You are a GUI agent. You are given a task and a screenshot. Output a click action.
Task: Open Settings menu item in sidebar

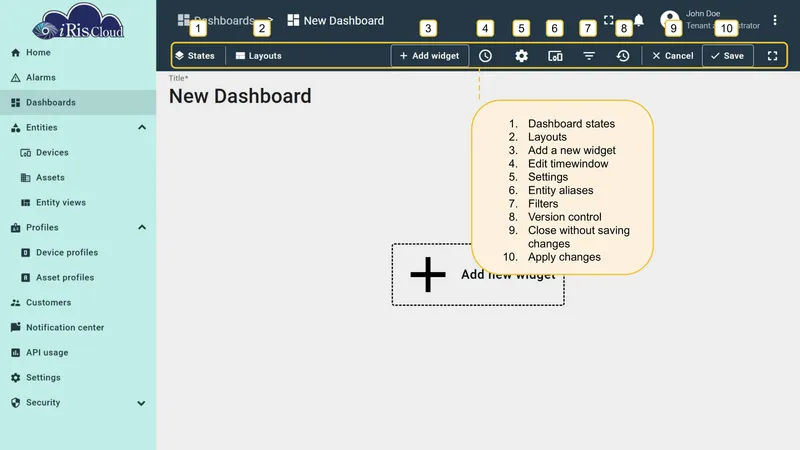pyautogui.click(x=78, y=378)
